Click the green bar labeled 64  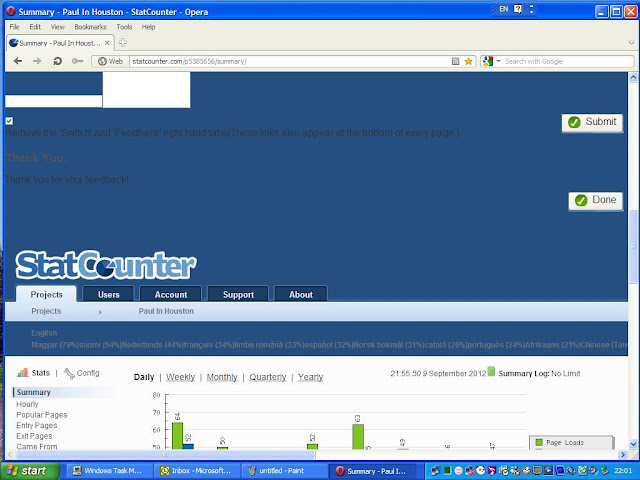point(177,436)
